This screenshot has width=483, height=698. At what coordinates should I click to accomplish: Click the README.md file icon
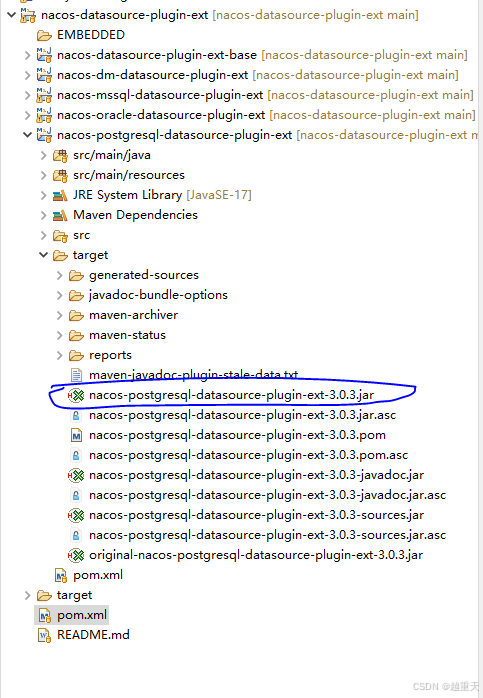click(x=45, y=635)
